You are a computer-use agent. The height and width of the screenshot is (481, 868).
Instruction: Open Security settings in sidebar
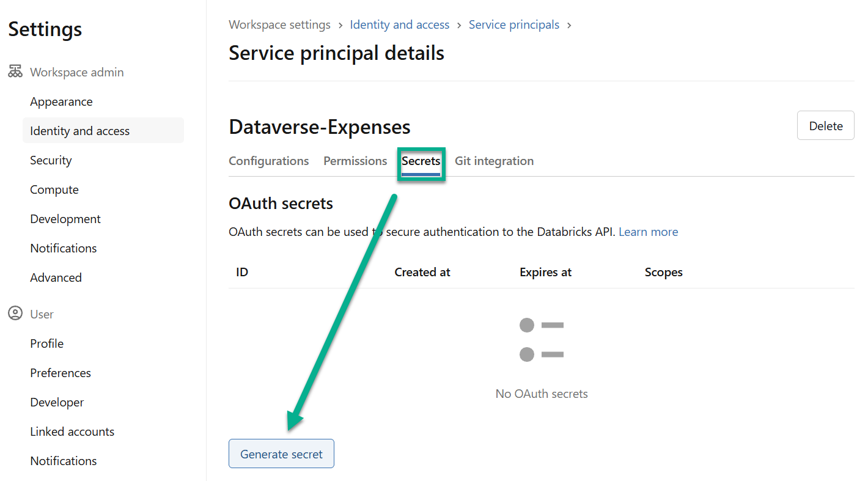(x=51, y=160)
